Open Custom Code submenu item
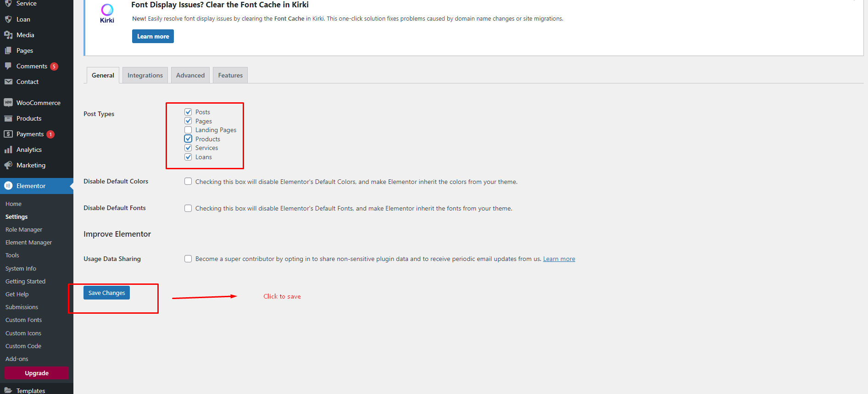 pos(23,346)
